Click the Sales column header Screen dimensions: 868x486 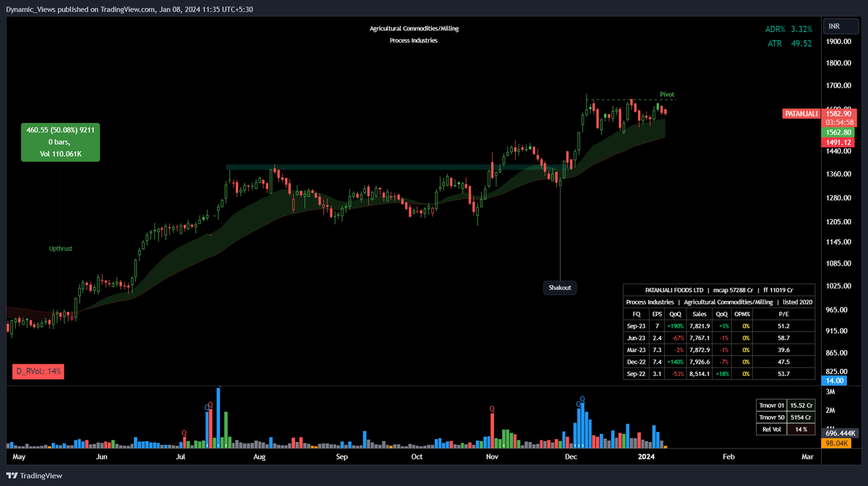pos(699,314)
